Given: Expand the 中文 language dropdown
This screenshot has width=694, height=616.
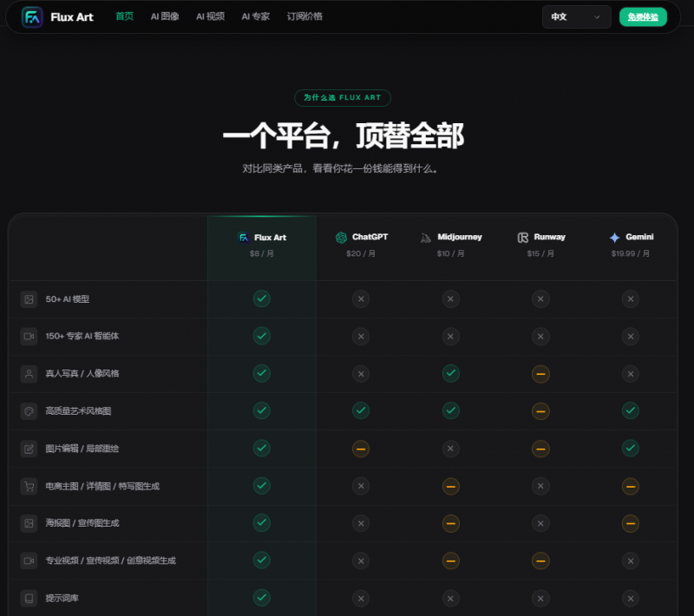Looking at the screenshot, I should (576, 16).
